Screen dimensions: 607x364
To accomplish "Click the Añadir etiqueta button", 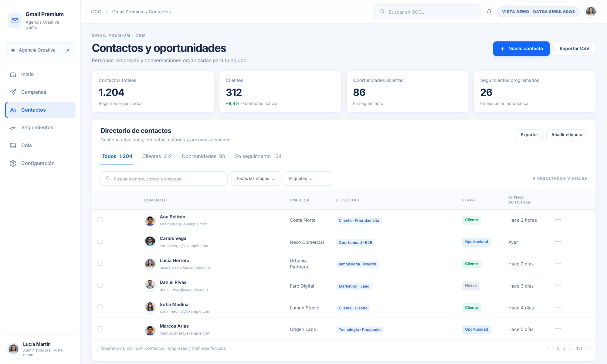I will click(x=567, y=135).
